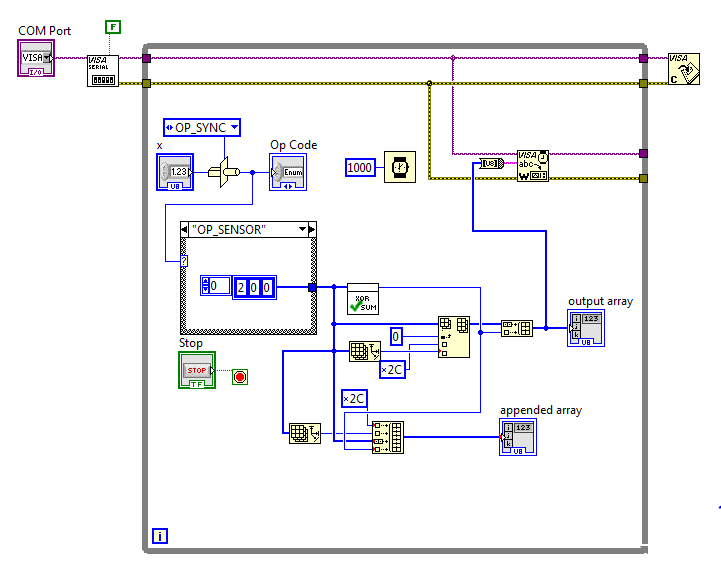721x579 pixels.
Task: Toggle the Stop boolean control
Action: [x=197, y=370]
